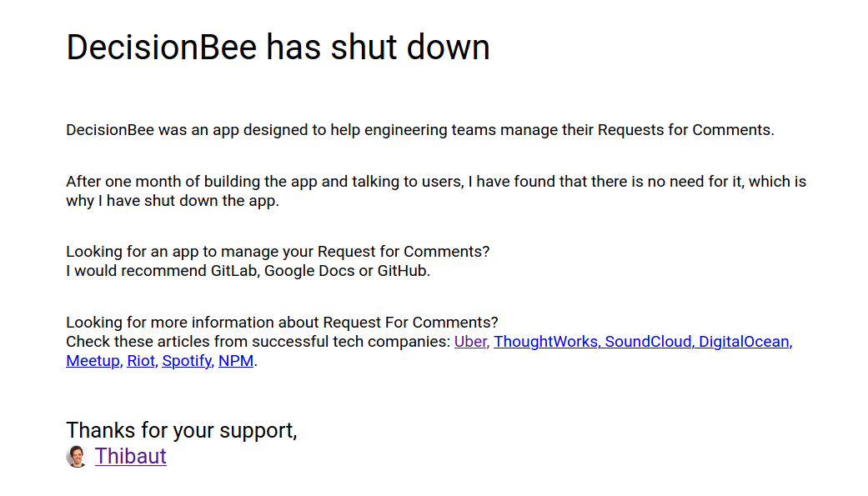Click Thibaut's avatar photo

point(77,456)
